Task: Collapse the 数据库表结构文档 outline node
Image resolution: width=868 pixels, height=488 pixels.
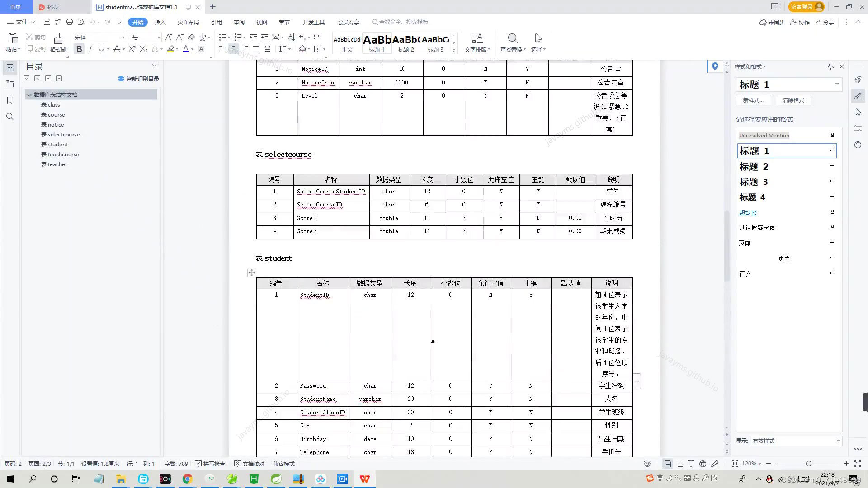Action: point(29,95)
